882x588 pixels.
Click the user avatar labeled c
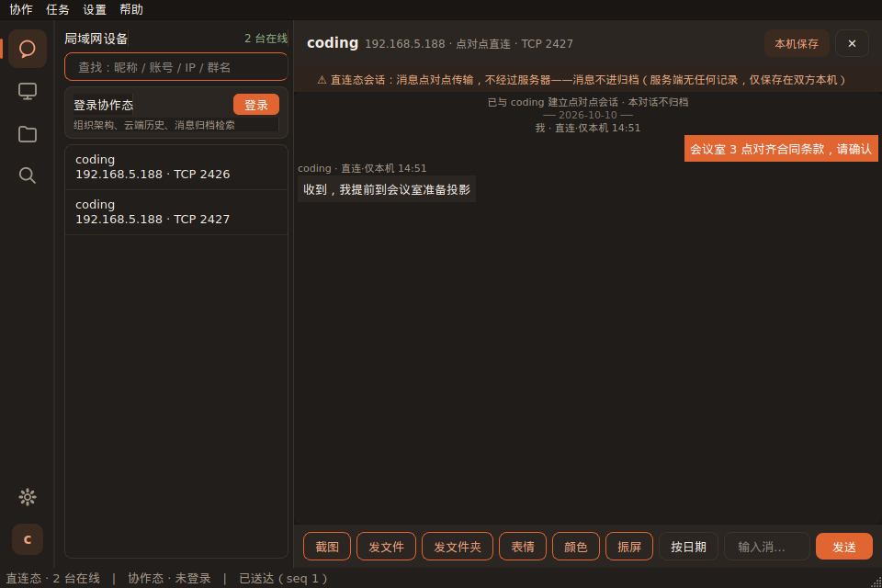tap(27, 539)
